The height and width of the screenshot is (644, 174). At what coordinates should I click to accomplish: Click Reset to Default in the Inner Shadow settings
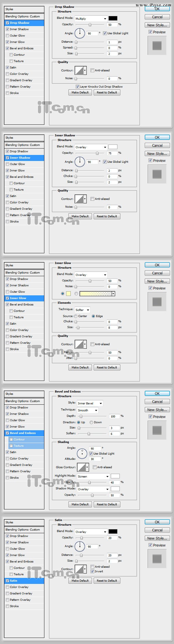pos(107,216)
